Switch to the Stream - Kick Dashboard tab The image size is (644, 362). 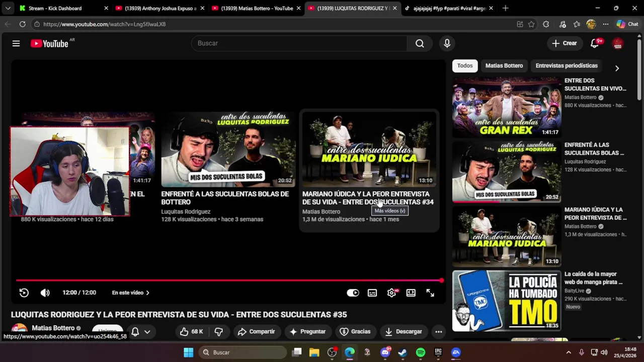click(55, 8)
